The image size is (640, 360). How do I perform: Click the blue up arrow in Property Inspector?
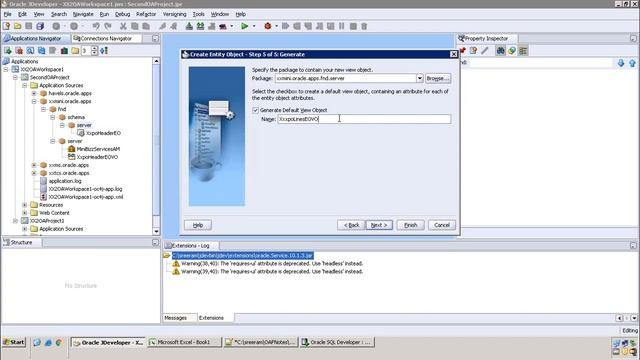[x=632, y=63]
